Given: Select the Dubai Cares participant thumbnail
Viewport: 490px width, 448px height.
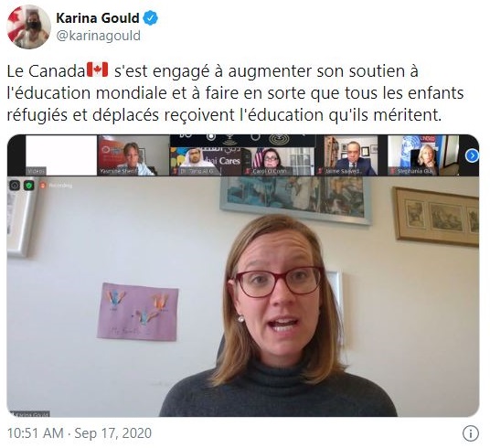Looking at the screenshot, I should (x=207, y=161).
